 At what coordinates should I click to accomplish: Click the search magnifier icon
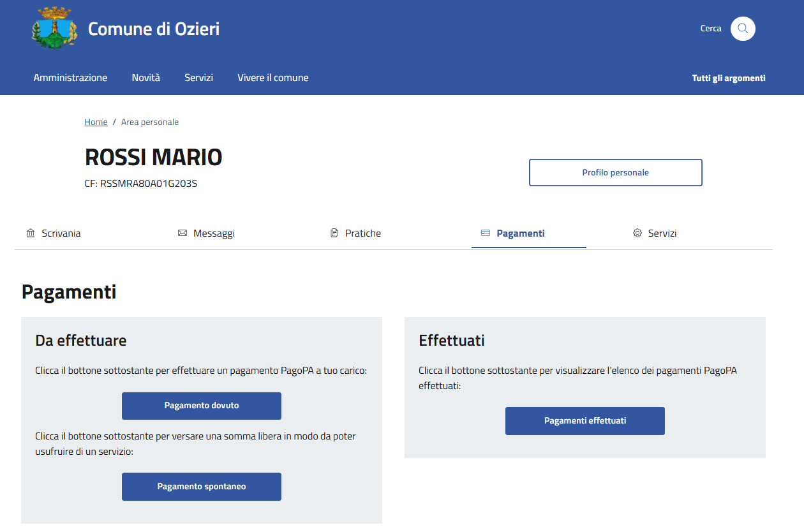[743, 29]
